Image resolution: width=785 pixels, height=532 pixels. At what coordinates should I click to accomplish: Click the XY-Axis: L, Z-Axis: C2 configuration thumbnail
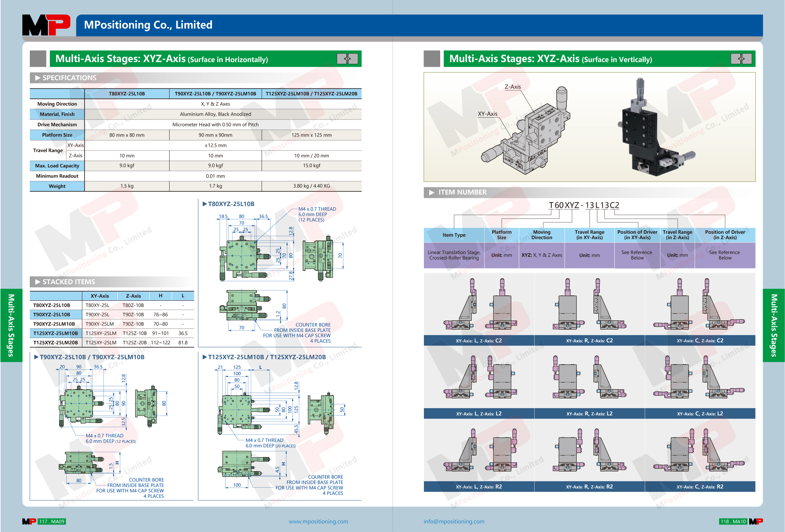(479, 305)
